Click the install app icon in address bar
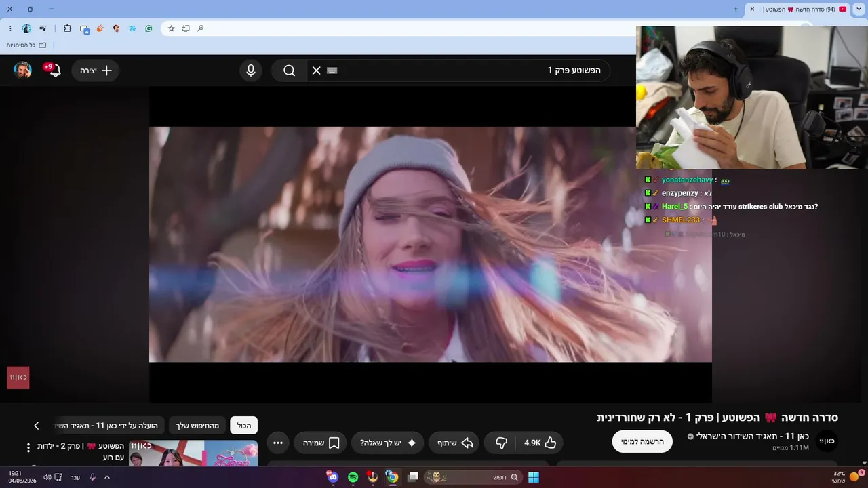 pos(186,28)
